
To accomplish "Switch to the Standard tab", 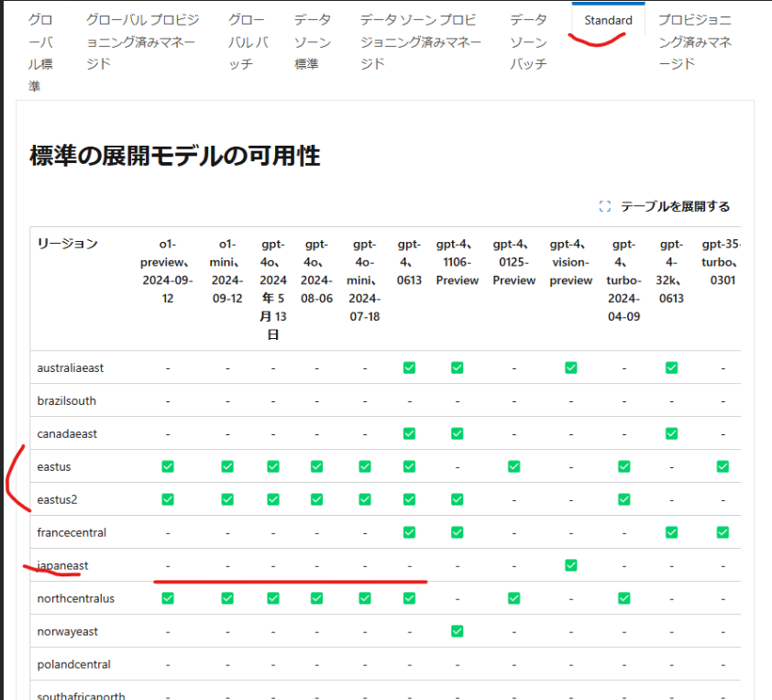I will [x=608, y=20].
